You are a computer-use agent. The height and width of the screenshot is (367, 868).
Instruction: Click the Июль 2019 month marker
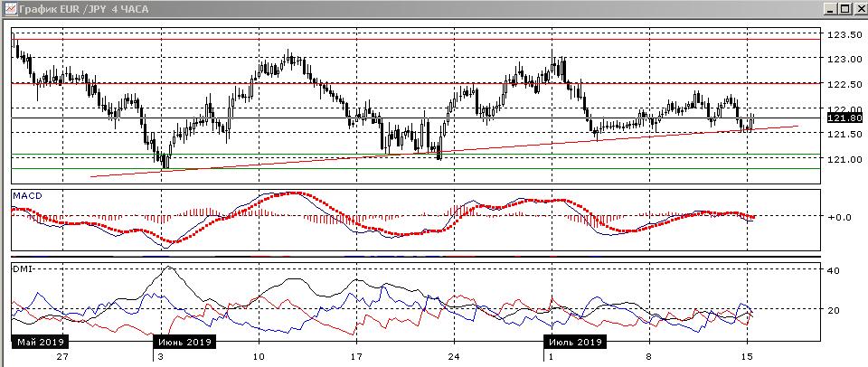click(x=575, y=342)
